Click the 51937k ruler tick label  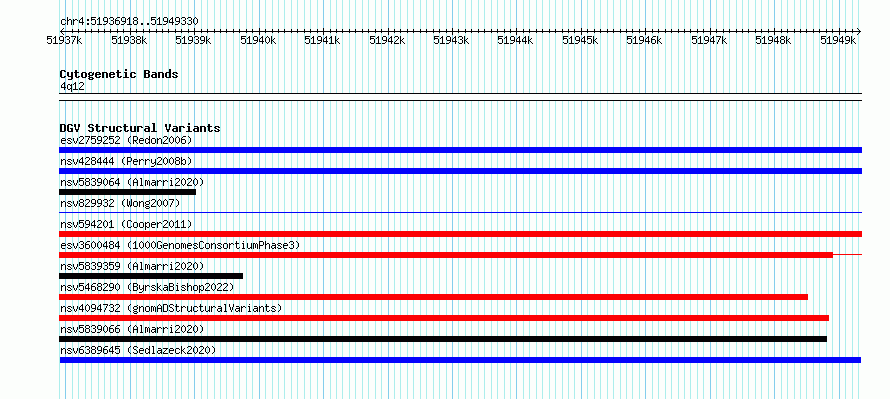65,40
